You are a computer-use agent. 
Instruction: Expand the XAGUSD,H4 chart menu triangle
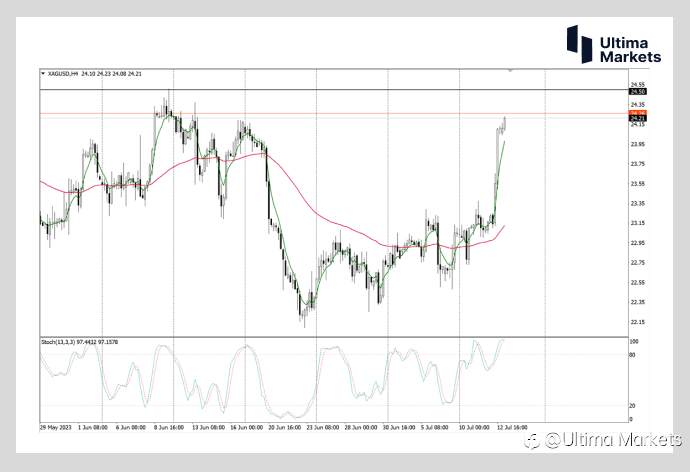43,74
